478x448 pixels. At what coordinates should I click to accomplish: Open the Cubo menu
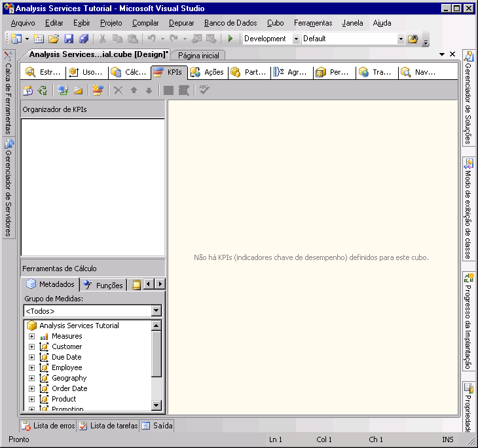(x=275, y=23)
